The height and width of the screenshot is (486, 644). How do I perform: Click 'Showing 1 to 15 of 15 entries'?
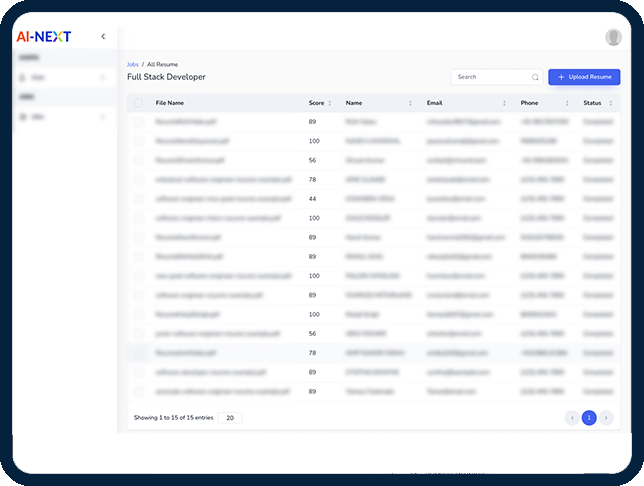[173, 418]
